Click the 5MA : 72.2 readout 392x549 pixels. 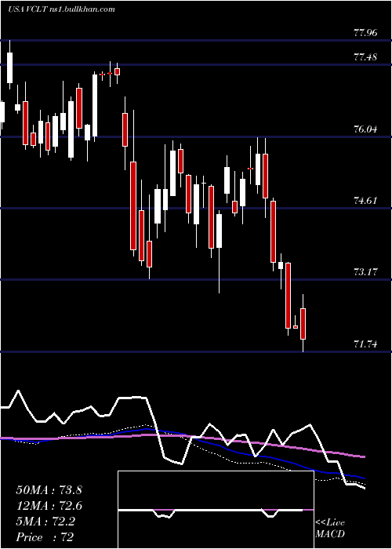tap(46, 522)
